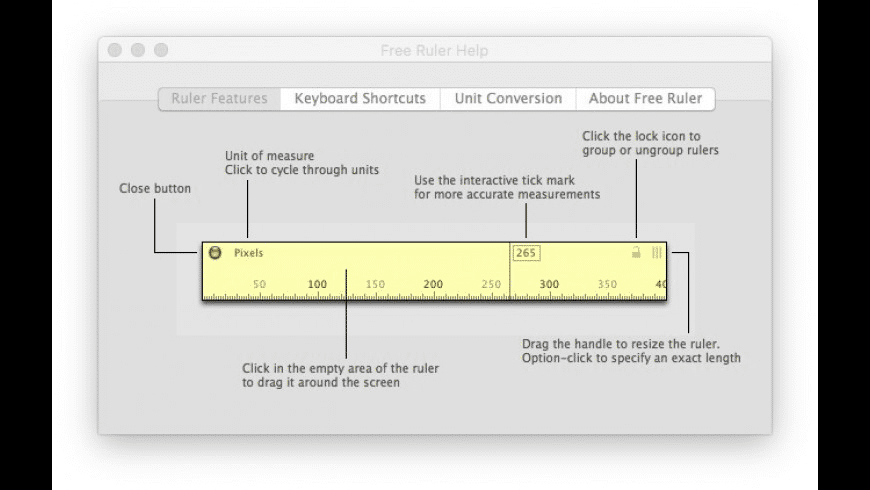
Task: Click the ruler's resize handle icon
Action: pos(657,253)
